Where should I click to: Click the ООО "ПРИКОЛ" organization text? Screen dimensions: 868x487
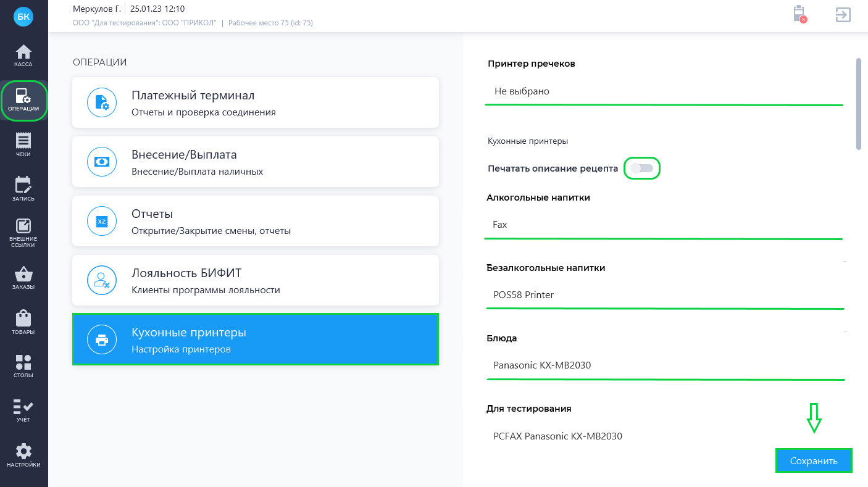[x=190, y=23]
